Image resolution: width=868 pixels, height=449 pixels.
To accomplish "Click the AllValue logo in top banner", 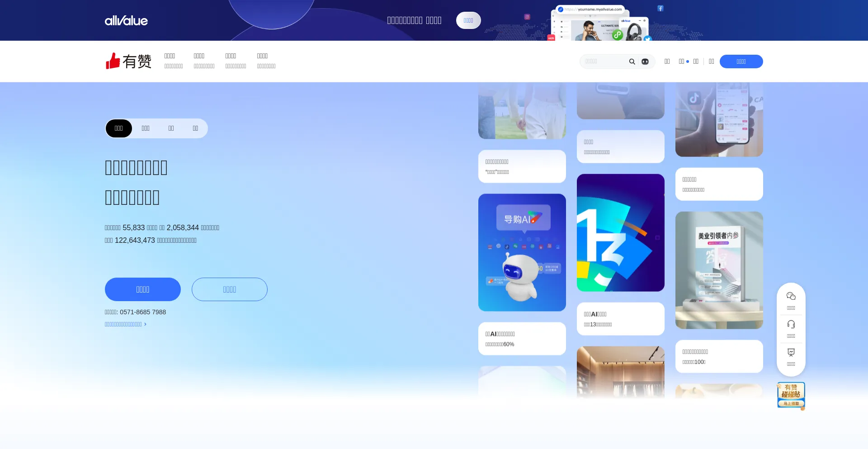I will coord(126,21).
